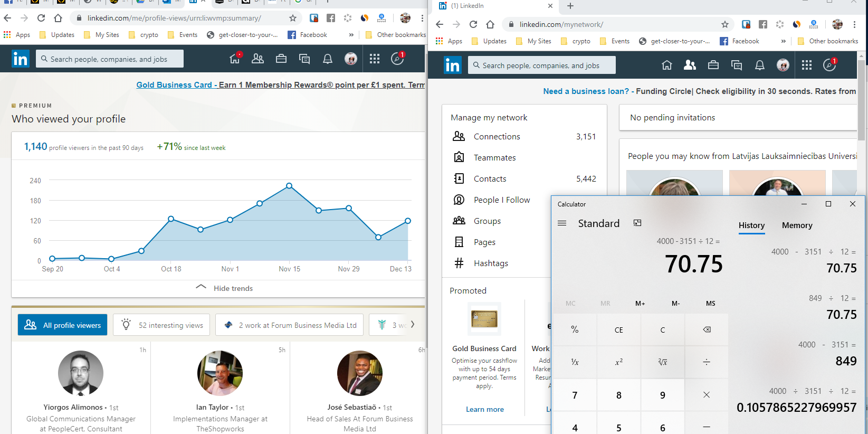Toggle calculator keep-on-top mode icon
Image resolution: width=868 pixels, height=434 pixels.
tap(637, 223)
